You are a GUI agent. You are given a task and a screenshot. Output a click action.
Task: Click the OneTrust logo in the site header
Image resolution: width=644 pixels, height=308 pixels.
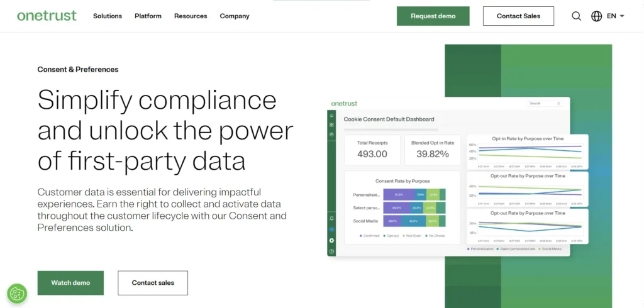point(47,16)
